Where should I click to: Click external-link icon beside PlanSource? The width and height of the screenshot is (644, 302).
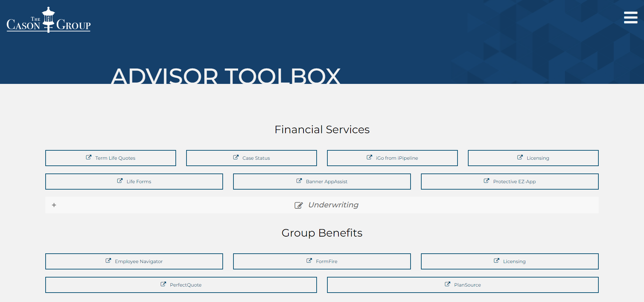[x=447, y=284]
